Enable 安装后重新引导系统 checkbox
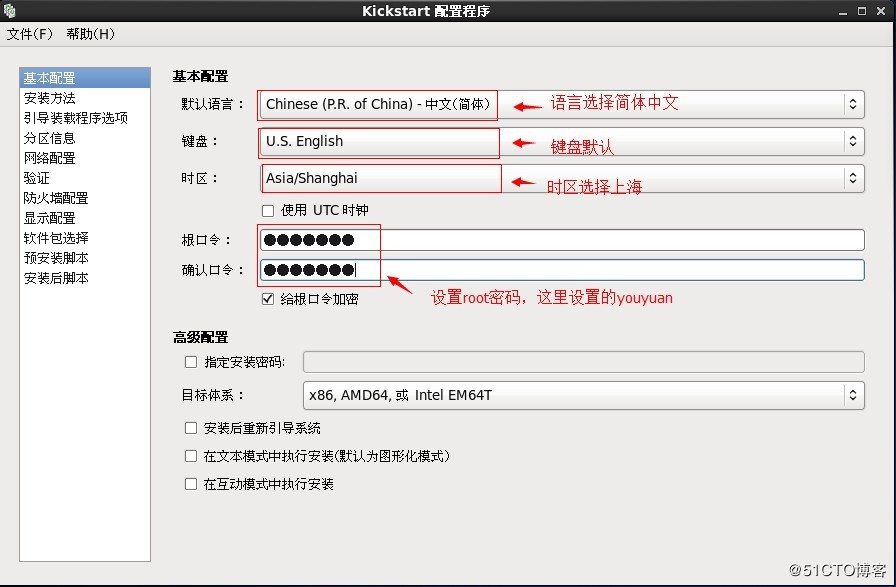Viewport: 896px width, 587px height. click(191, 428)
